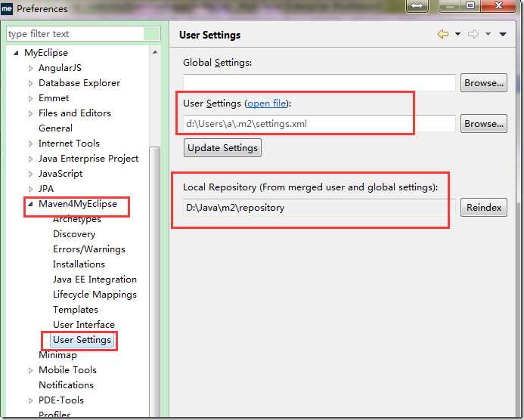This screenshot has width=524, height=420.
Task: Expand the JPA node
Action: [x=30, y=189]
